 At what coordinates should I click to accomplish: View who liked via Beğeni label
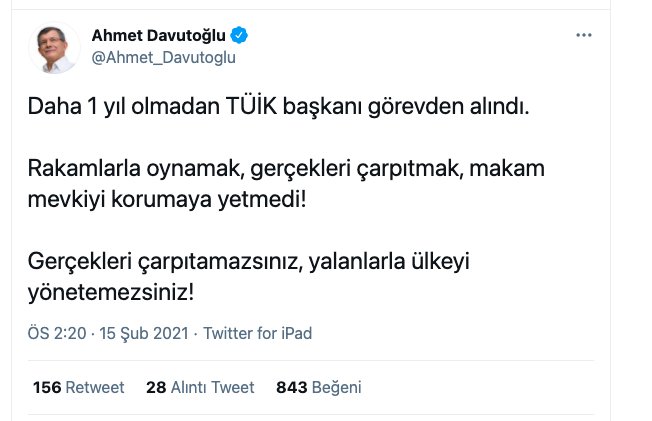point(337,387)
